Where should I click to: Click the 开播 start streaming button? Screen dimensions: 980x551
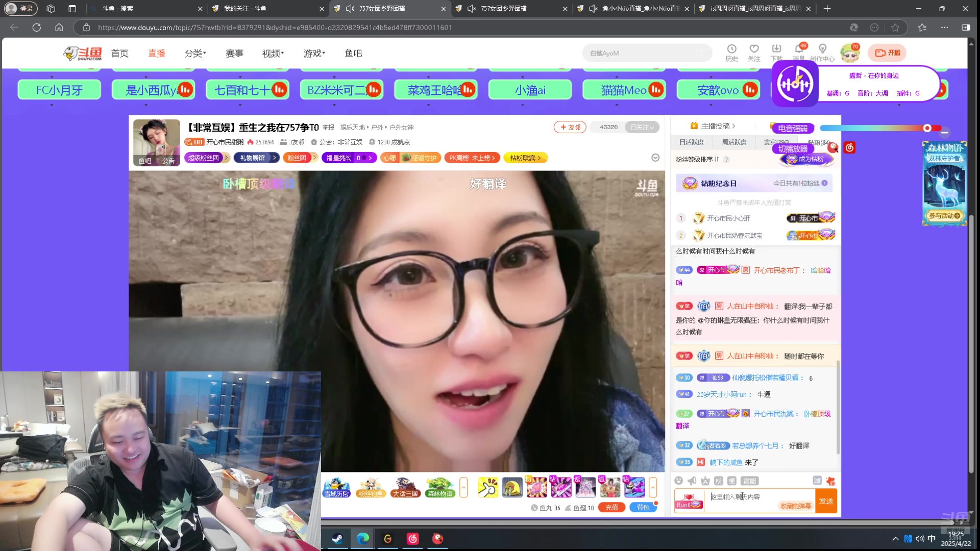coord(887,53)
